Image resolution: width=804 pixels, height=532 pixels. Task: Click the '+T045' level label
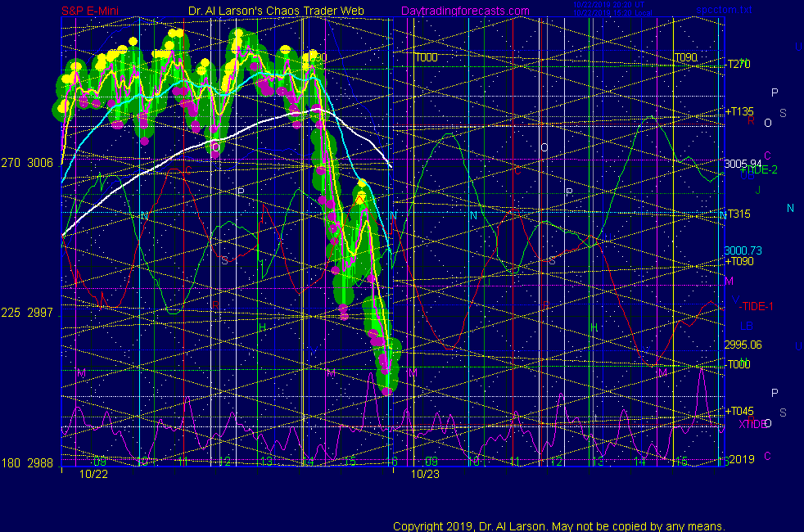point(739,411)
